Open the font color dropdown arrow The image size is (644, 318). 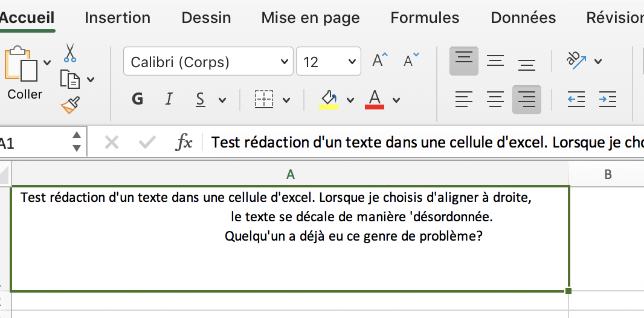coord(396,100)
